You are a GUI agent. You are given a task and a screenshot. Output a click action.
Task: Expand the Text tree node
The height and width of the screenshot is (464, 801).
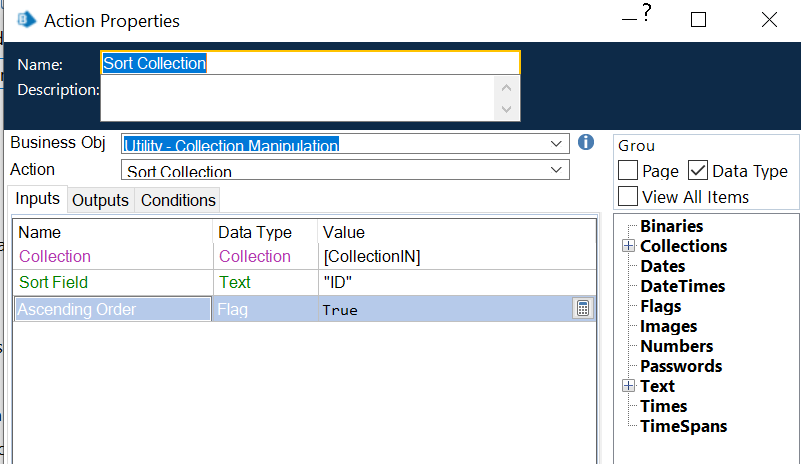(628, 386)
